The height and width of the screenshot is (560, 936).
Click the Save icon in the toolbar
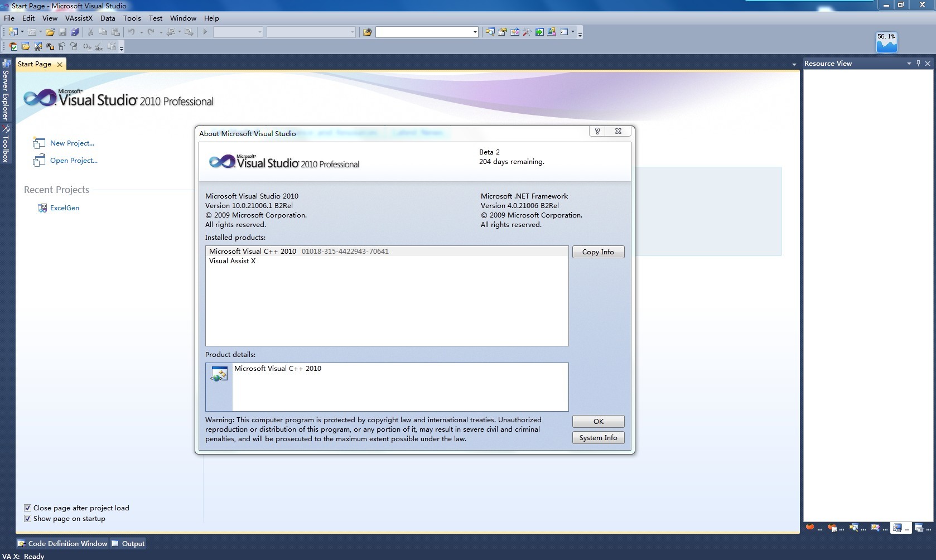tap(62, 32)
